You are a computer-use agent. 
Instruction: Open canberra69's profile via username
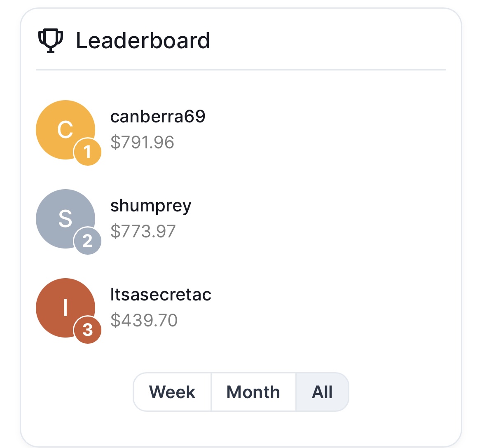[158, 117]
